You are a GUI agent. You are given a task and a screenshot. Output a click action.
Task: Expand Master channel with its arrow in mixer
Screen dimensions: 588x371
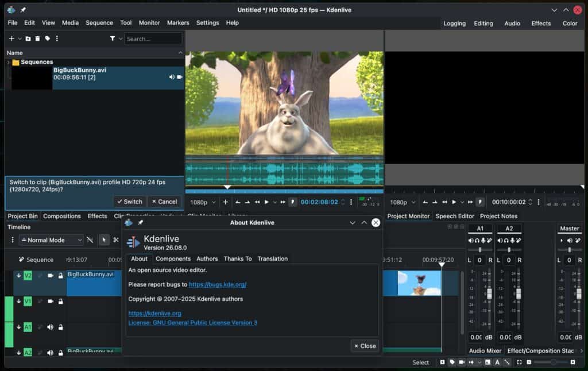[562, 241]
